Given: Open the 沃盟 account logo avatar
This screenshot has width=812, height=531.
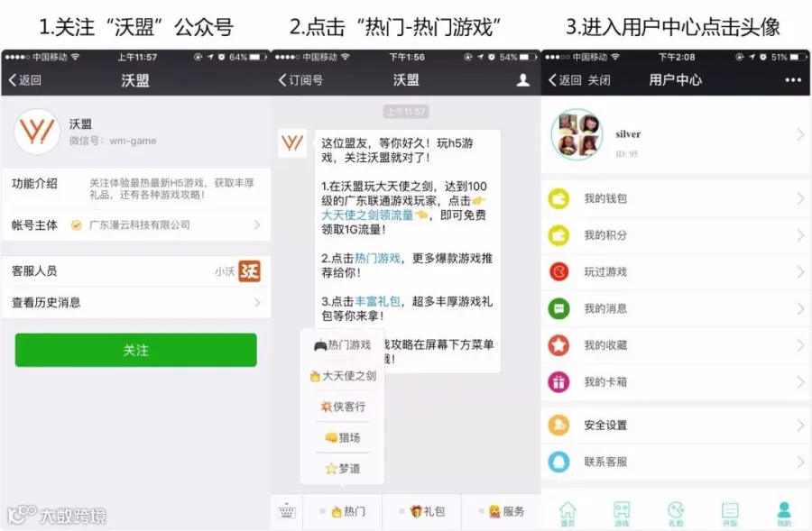Looking at the screenshot, I should (x=37, y=132).
